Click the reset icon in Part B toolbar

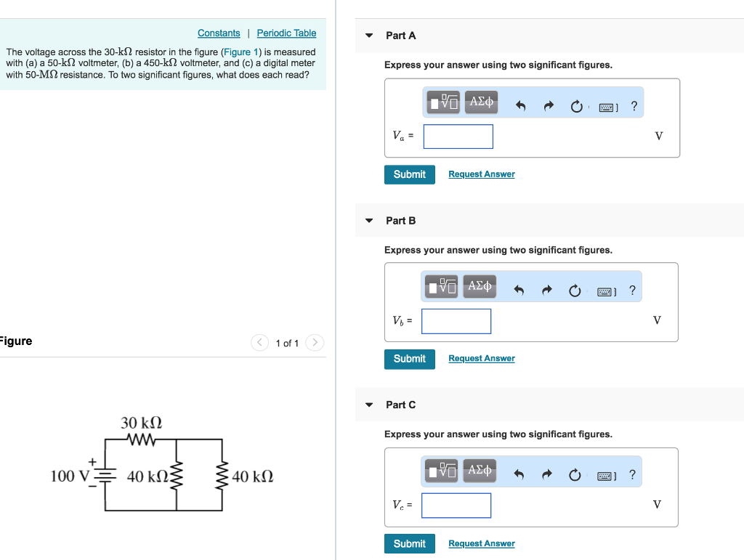(x=575, y=291)
